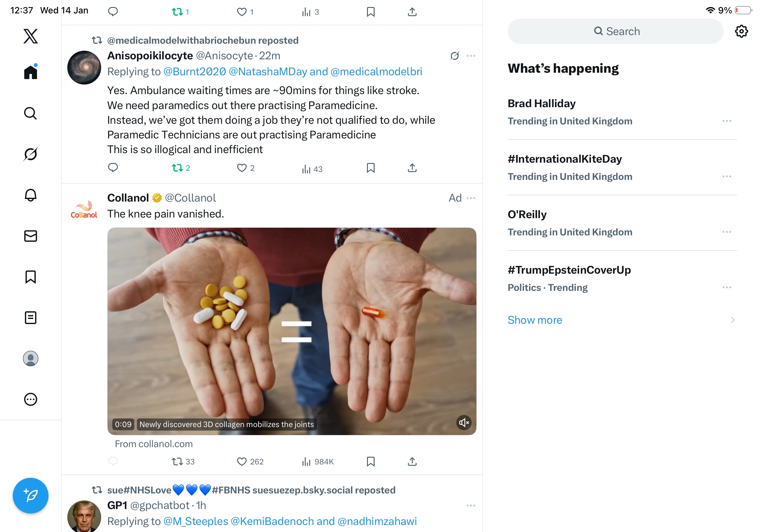
Task: Open search settings gear icon
Action: pyautogui.click(x=741, y=32)
